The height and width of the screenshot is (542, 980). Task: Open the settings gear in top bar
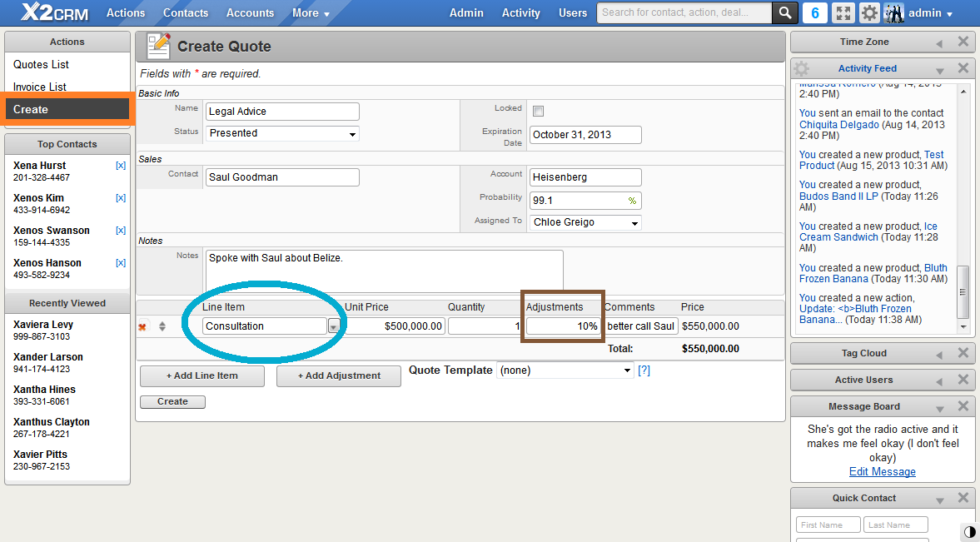click(868, 12)
